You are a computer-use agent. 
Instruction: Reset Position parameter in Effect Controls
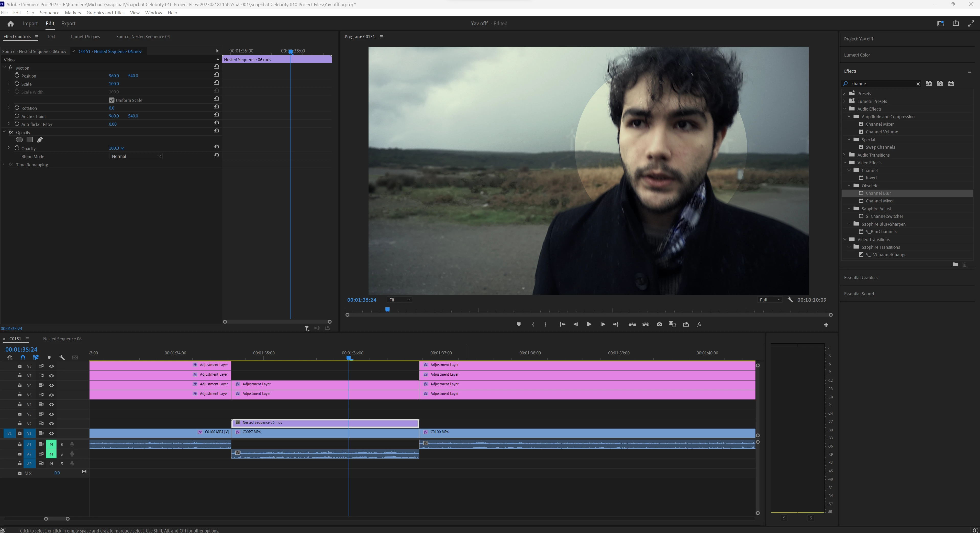(x=216, y=75)
